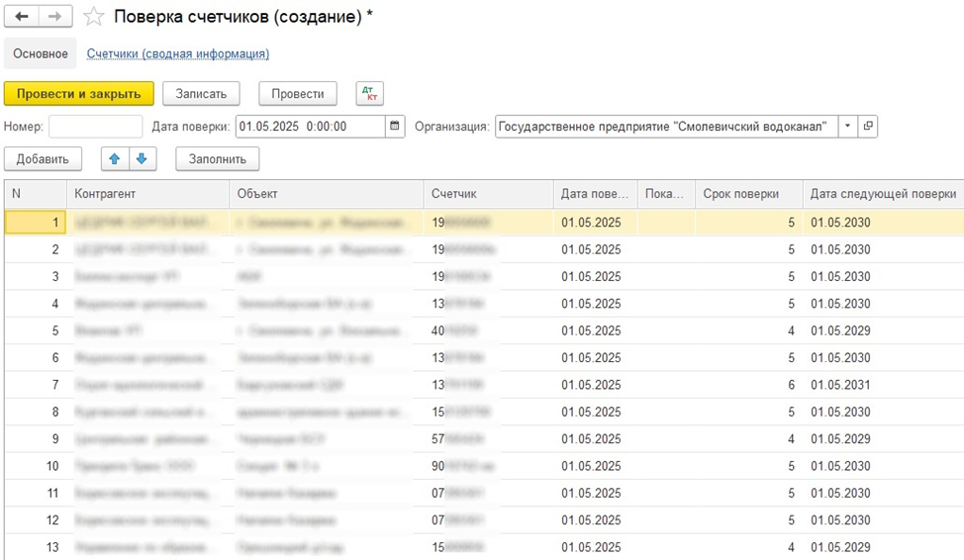Open the Организация record with open icon
964x560 pixels.
point(868,127)
